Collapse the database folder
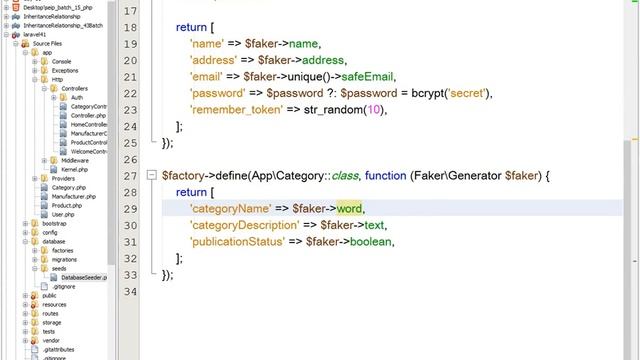 tap(25, 242)
